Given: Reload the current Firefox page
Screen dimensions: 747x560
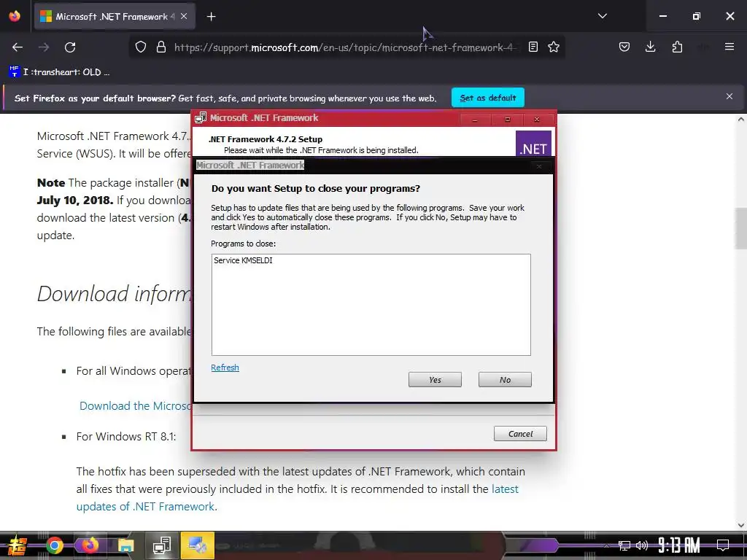Looking at the screenshot, I should click(x=70, y=47).
